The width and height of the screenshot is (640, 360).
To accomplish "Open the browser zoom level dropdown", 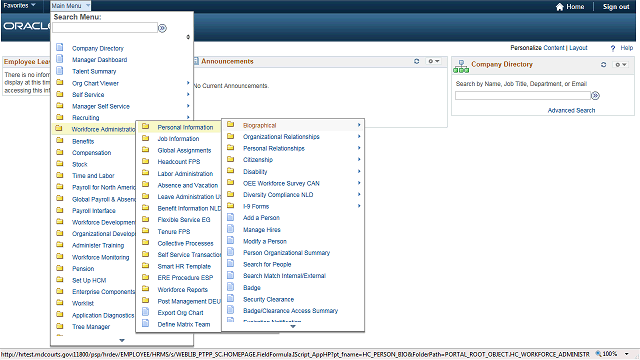I will pyautogui.click(x=627, y=354).
